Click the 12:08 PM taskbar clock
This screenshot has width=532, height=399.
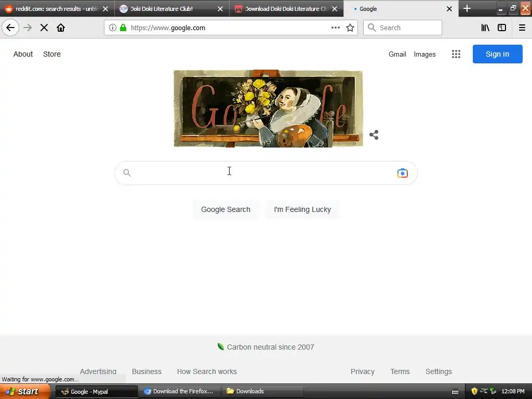point(513,391)
